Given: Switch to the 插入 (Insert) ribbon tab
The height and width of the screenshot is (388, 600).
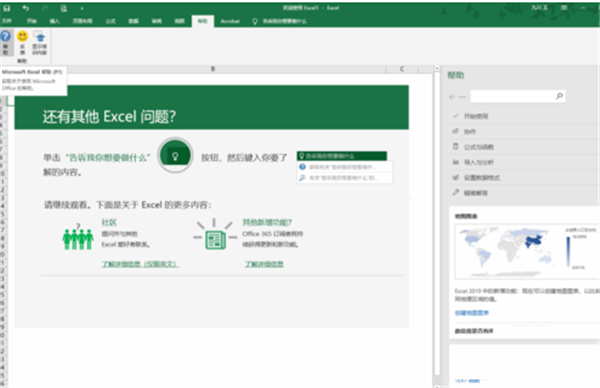Looking at the screenshot, I should (x=55, y=21).
